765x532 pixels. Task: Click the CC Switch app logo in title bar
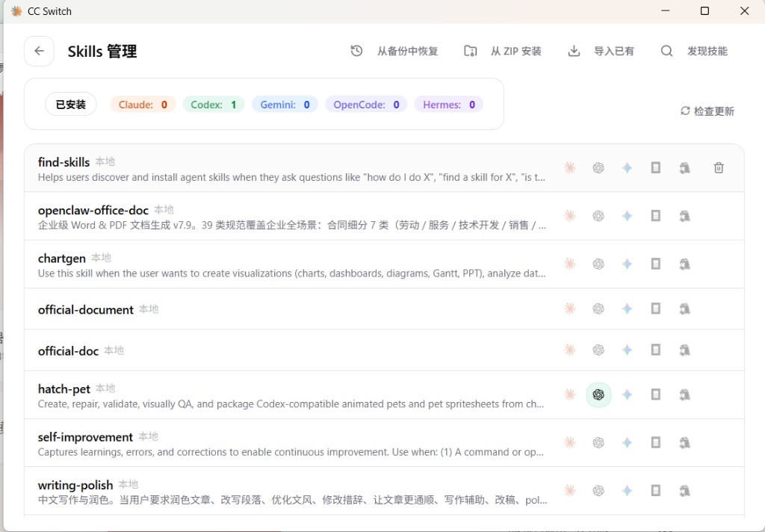click(x=16, y=11)
